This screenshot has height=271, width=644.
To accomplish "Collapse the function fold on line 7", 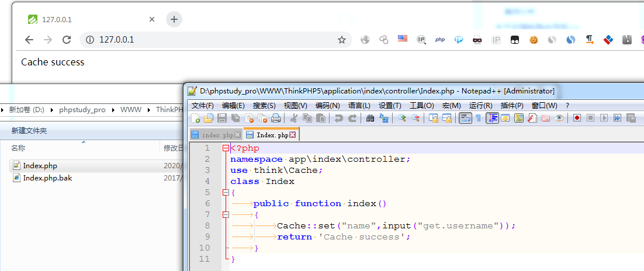I will click(226, 215).
